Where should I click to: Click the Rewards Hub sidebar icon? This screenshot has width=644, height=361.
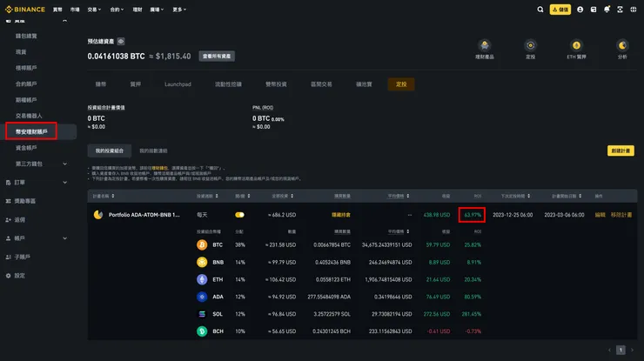click(8, 201)
